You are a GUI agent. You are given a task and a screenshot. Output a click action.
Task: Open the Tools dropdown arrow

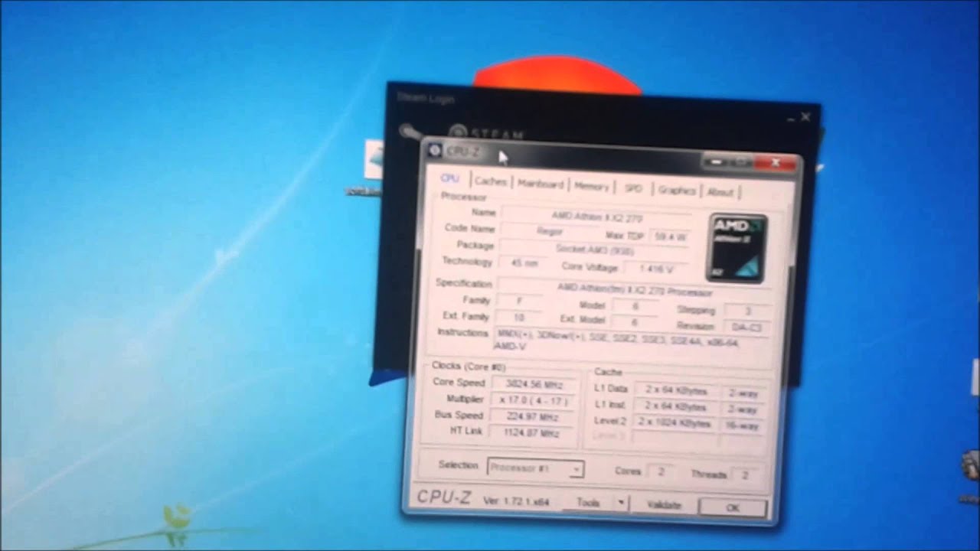pos(622,503)
